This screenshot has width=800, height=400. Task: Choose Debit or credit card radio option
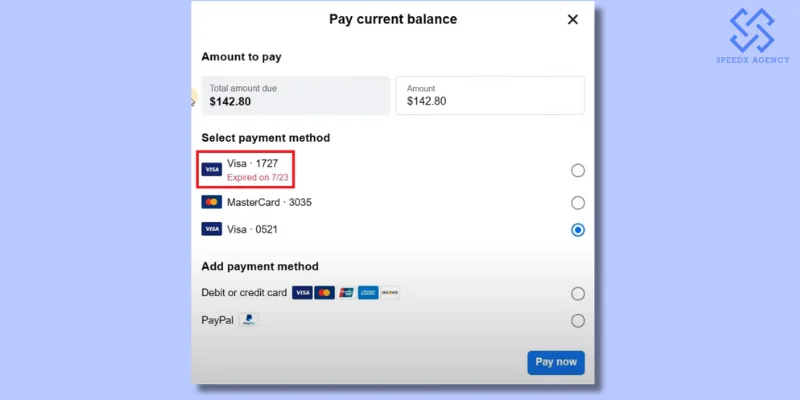[578, 294]
